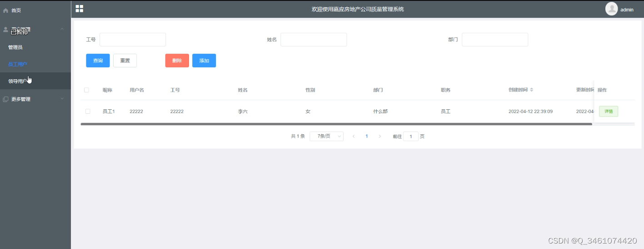Click the grid menu icon in header
Viewport: 644px width, 249px height.
click(x=79, y=9)
